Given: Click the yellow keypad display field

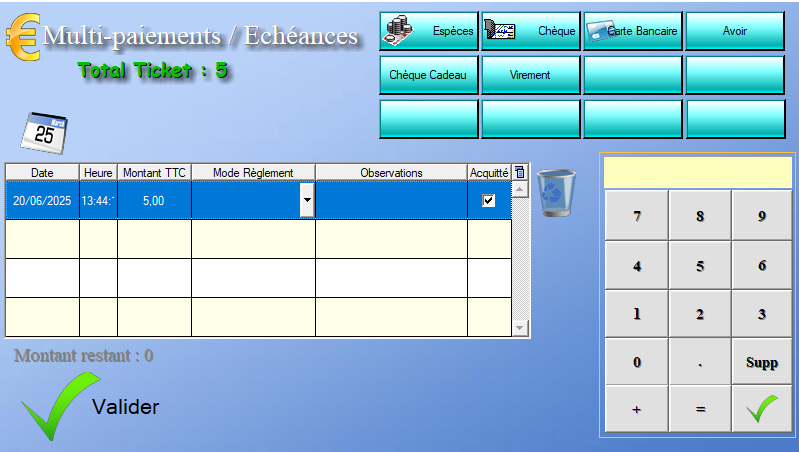Looking at the screenshot, I should point(697,171).
